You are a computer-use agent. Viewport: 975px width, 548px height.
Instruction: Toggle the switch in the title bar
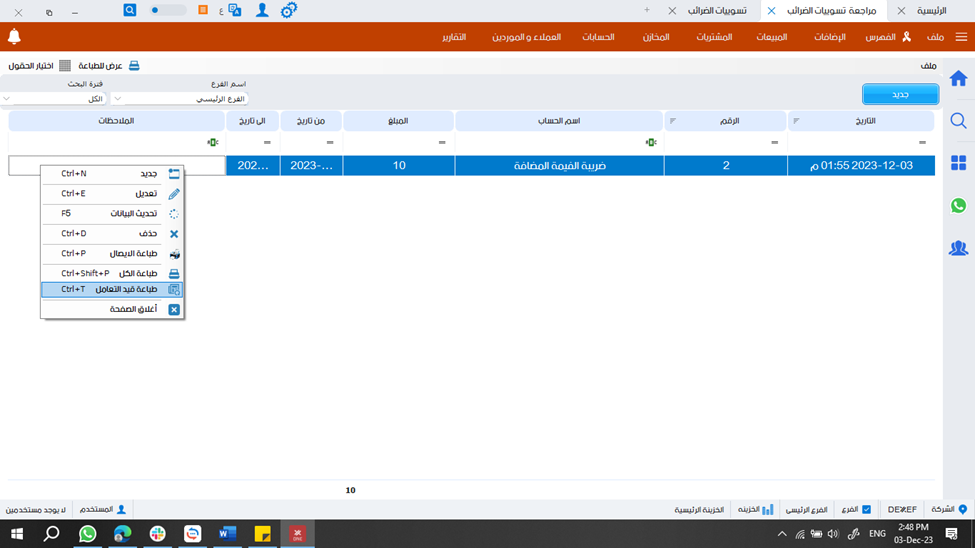pos(167,10)
